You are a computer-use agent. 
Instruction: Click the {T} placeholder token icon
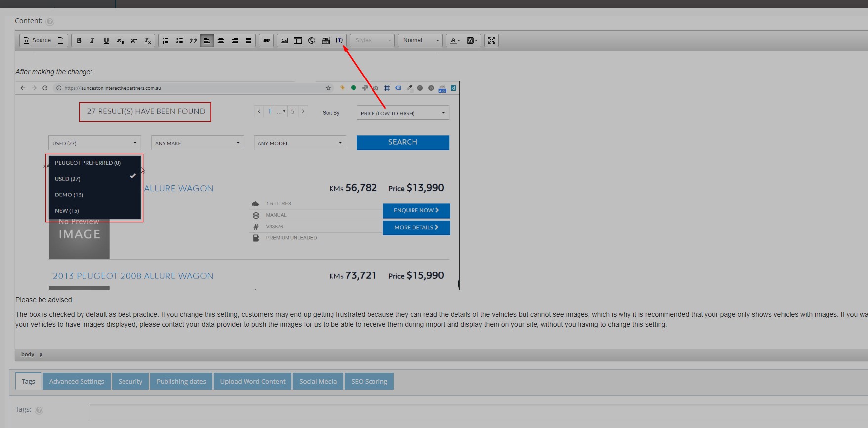[x=339, y=40]
